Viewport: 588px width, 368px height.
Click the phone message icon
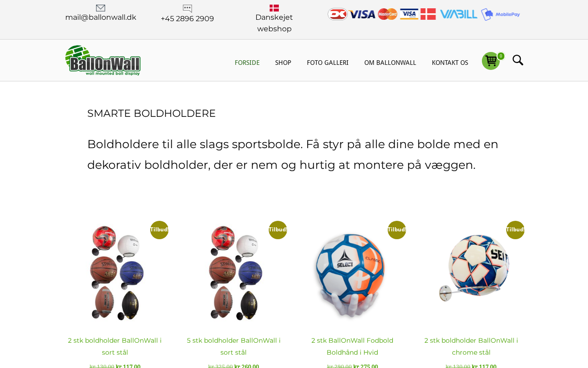click(x=187, y=9)
